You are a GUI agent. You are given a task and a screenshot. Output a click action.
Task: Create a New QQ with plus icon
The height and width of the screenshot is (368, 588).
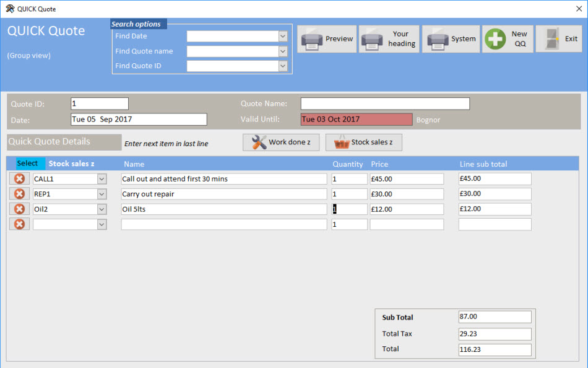pyautogui.click(x=508, y=39)
